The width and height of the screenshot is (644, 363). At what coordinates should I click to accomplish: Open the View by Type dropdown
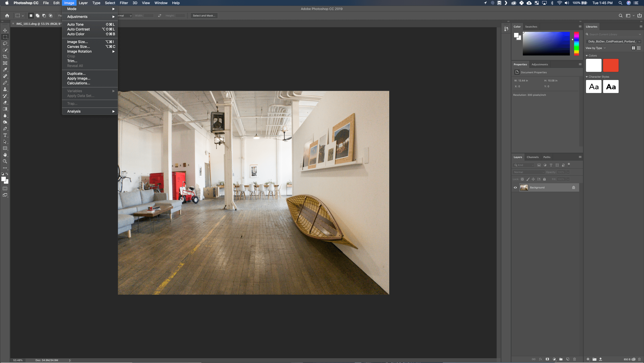tap(596, 48)
